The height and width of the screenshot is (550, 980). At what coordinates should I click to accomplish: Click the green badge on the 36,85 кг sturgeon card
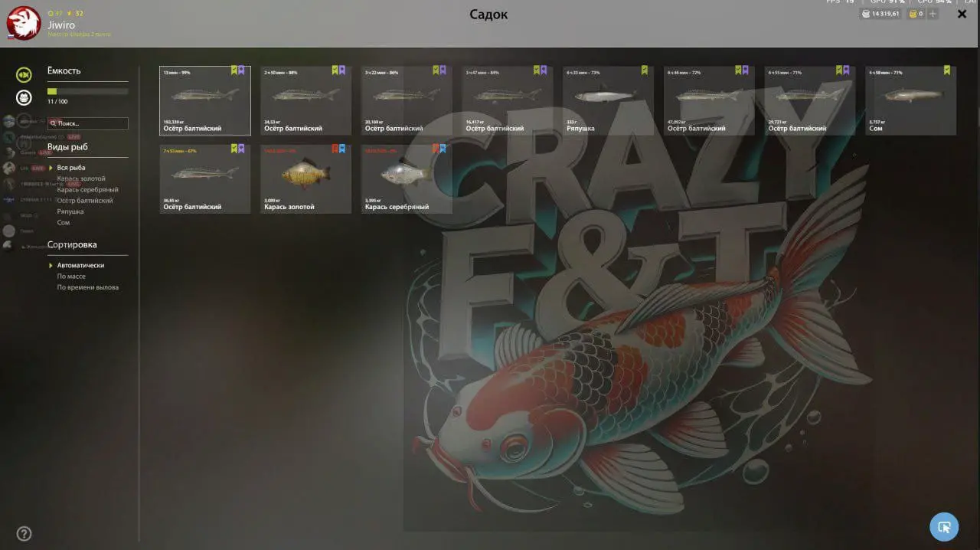coord(234,149)
